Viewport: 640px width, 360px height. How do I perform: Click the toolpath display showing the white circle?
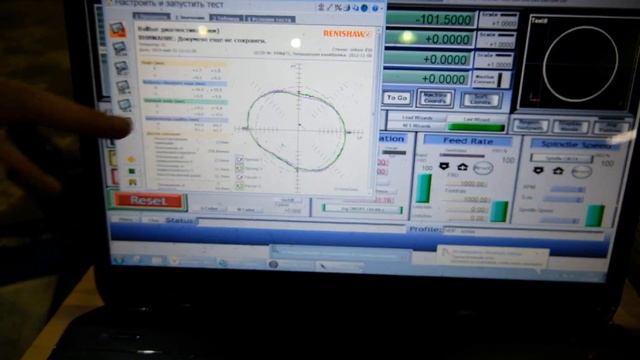[x=580, y=62]
